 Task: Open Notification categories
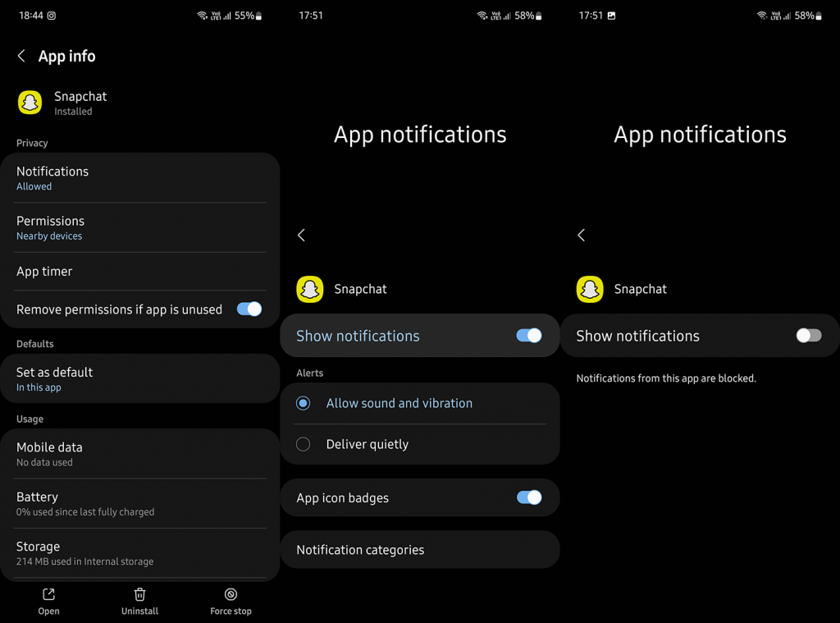(x=419, y=550)
